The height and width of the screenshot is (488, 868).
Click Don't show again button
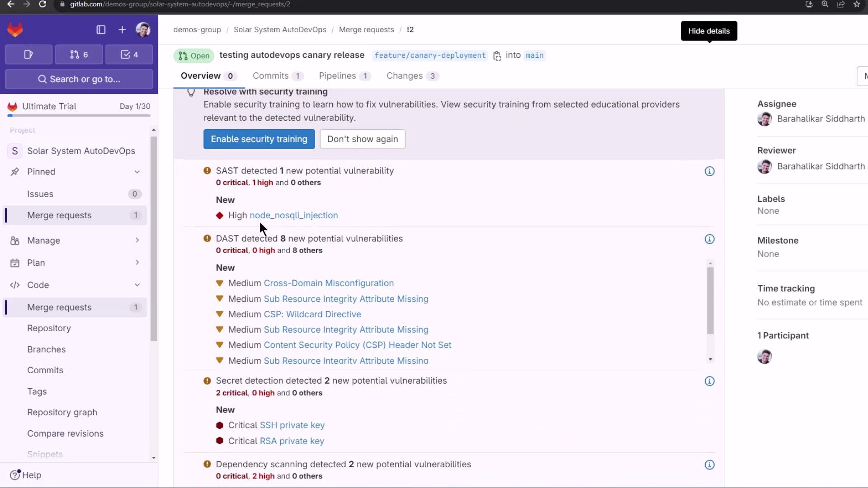point(362,139)
